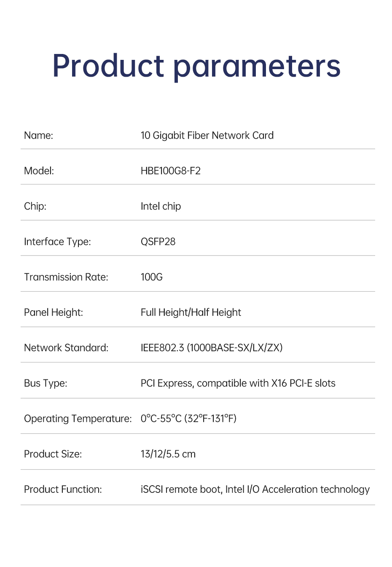Click the 0°C-55°C temperature value
The image size is (392, 567).
188,419
